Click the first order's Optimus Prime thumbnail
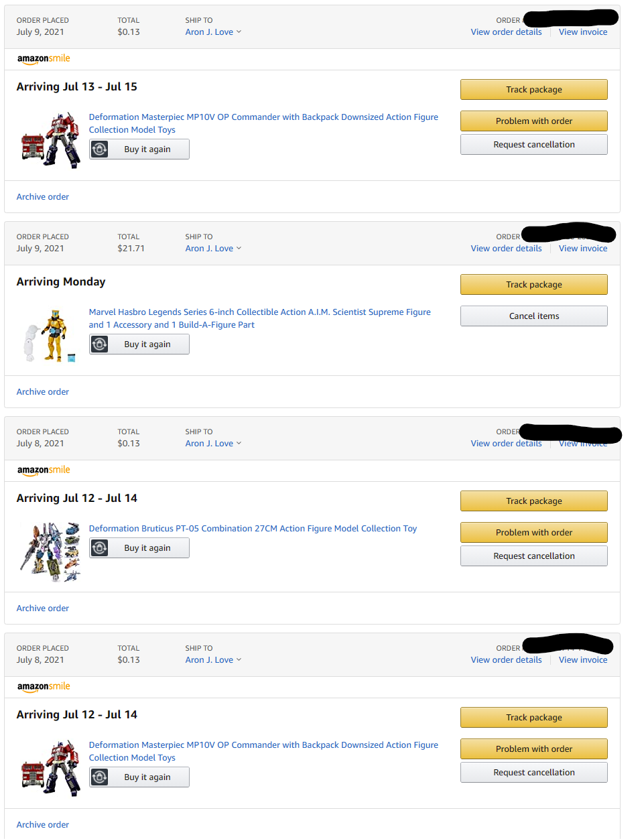Viewport: 644px width, 839px height. coord(50,140)
